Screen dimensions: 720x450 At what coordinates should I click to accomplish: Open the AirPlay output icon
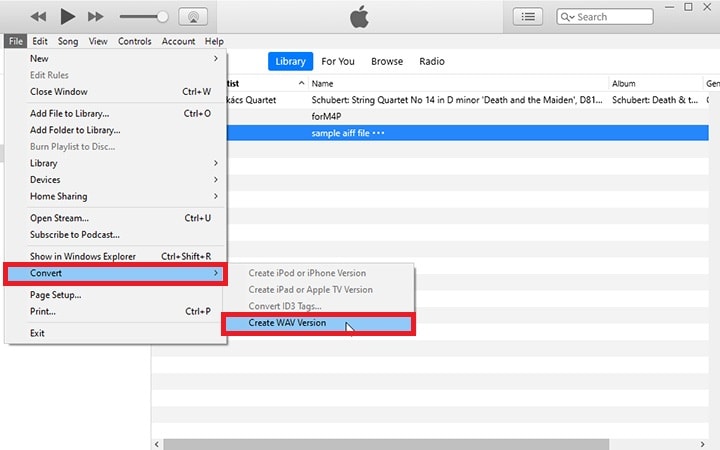(x=193, y=17)
